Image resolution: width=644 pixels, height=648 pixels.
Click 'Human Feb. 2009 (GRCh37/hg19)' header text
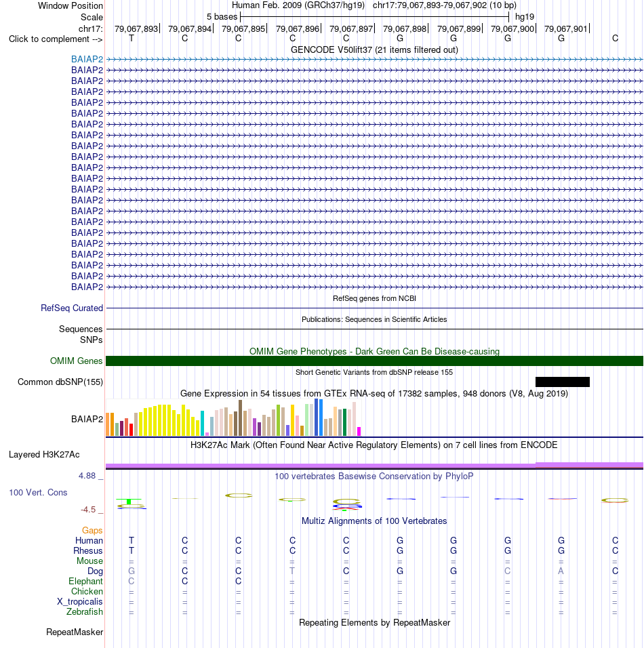(298, 5)
